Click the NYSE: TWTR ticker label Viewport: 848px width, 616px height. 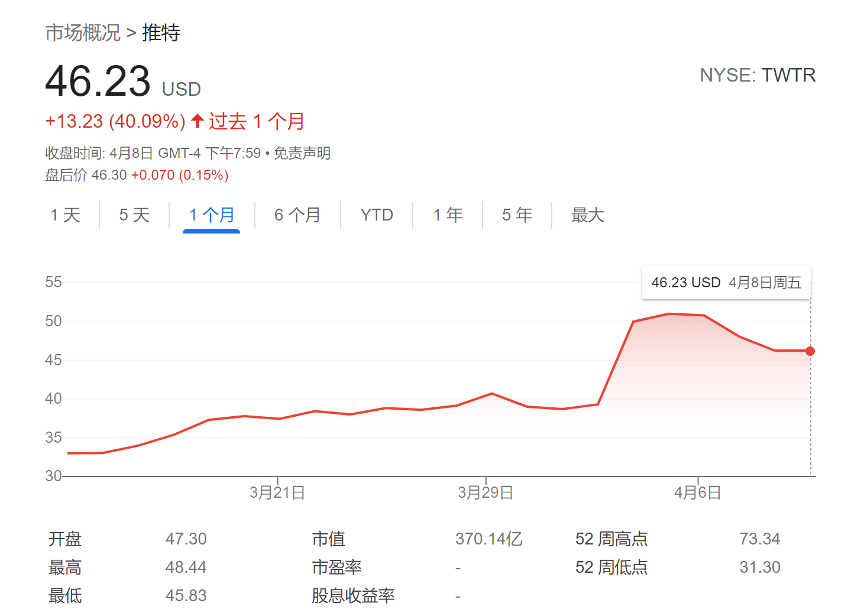pos(758,75)
